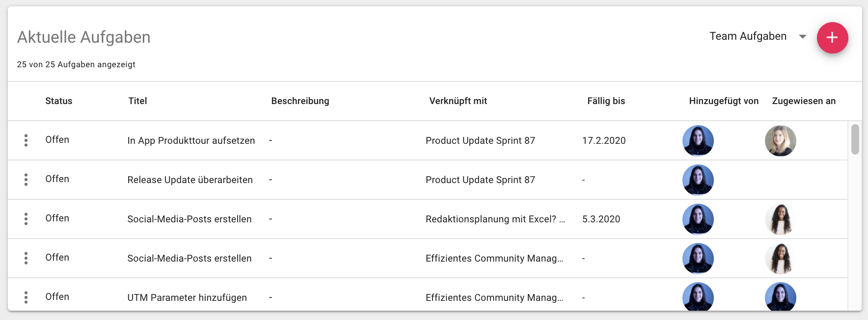Click the Verknüpft mit column header
868x320 pixels.
point(458,101)
